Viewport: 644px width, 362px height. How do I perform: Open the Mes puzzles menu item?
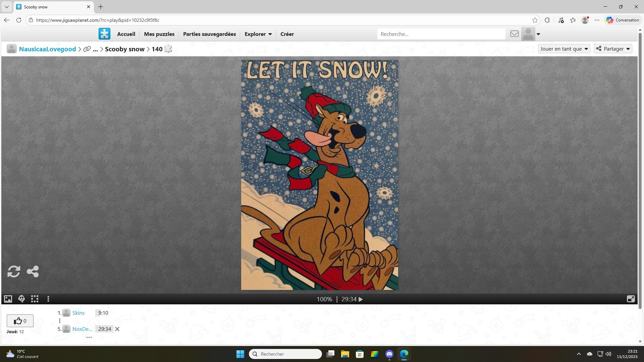[159, 34]
